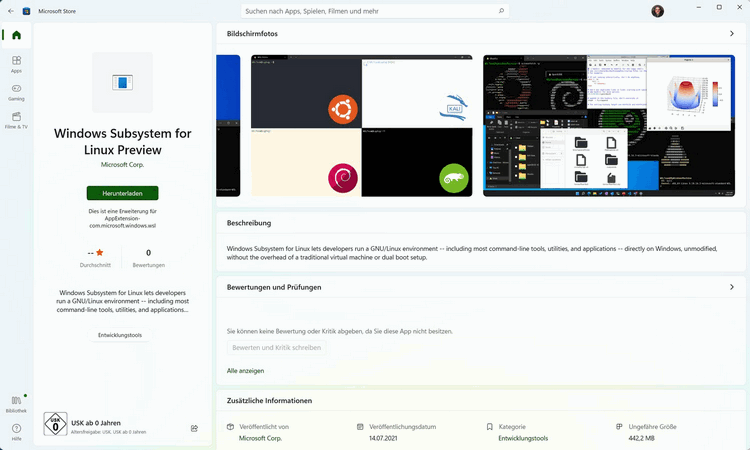Screen dimensions: 750x450
Task: Open the desktop GUI apps screenshot
Action: (609, 126)
